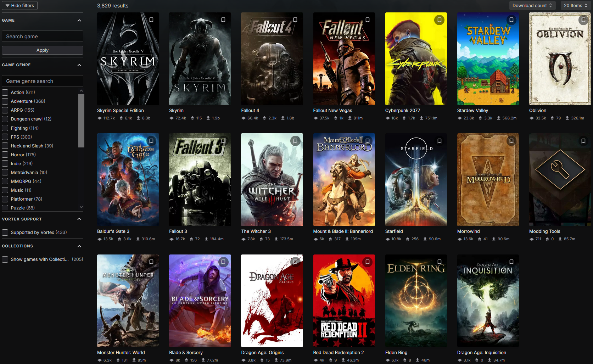Viewport: 593px width, 364px height.
Task: Click bookmark on original Skyrim card
Action: click(223, 20)
